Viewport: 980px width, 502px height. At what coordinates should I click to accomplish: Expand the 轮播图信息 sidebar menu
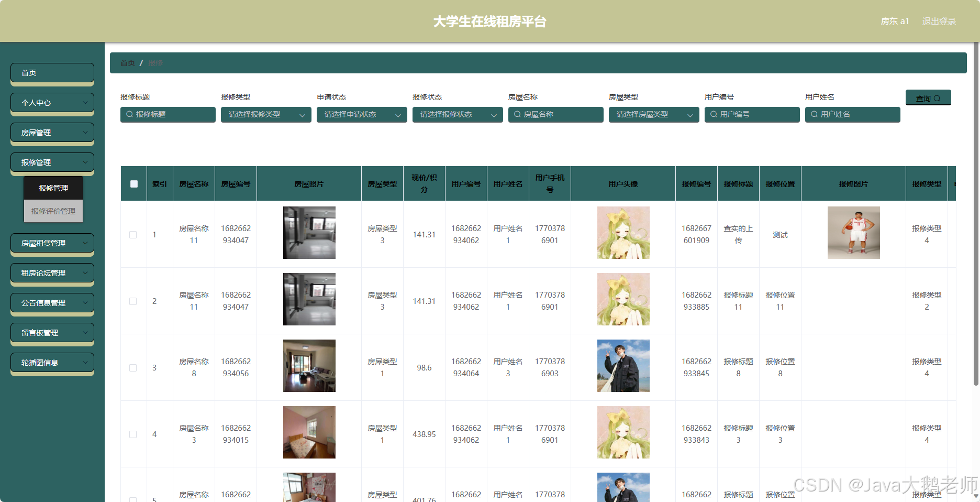pyautogui.click(x=52, y=363)
